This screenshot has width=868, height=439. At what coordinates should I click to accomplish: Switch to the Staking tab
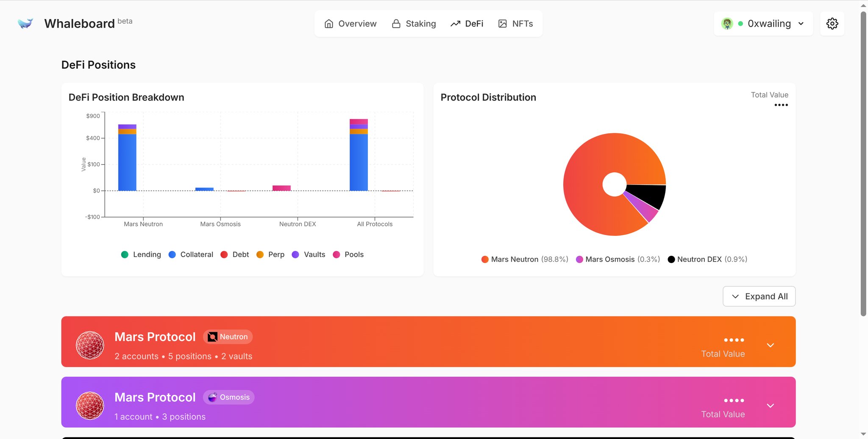(x=414, y=24)
